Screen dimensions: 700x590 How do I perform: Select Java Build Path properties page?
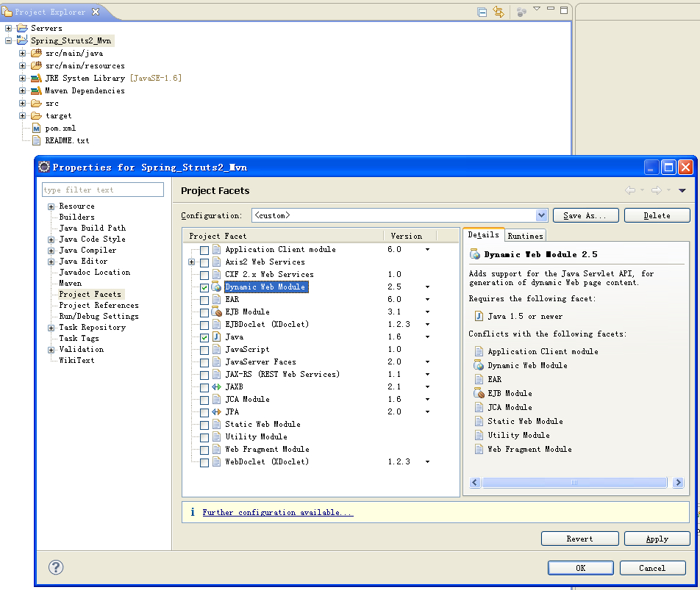pos(93,228)
